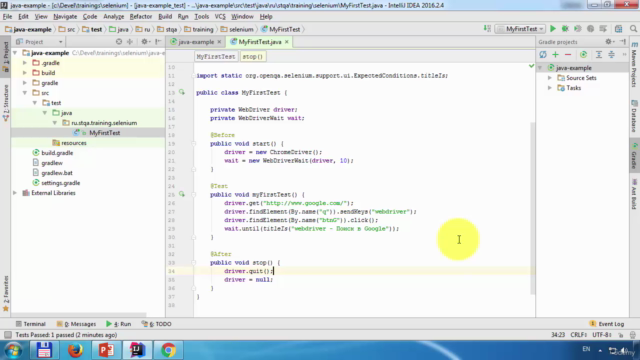Toggle Gradle side tool window
640x360 pixels.
click(634, 155)
